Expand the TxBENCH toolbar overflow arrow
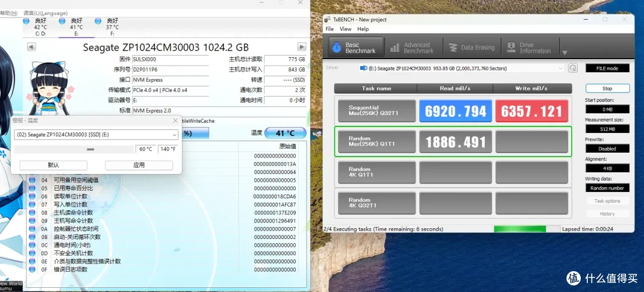644x292 pixels. 564,52
